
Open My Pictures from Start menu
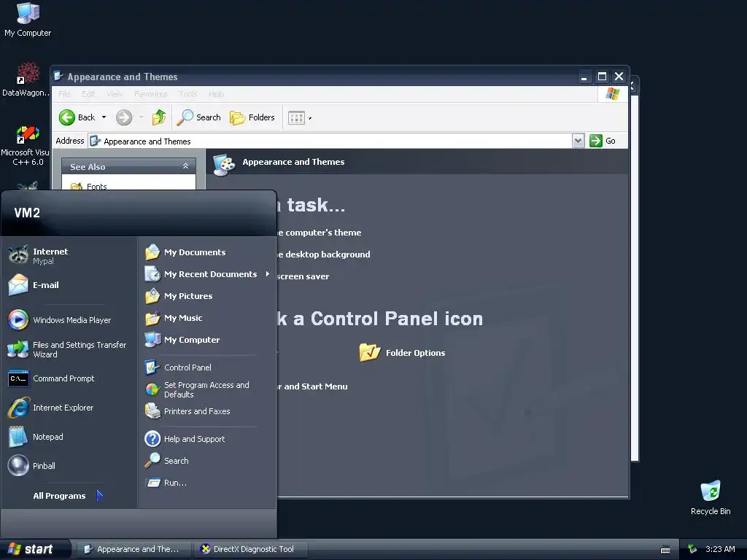(x=206, y=296)
